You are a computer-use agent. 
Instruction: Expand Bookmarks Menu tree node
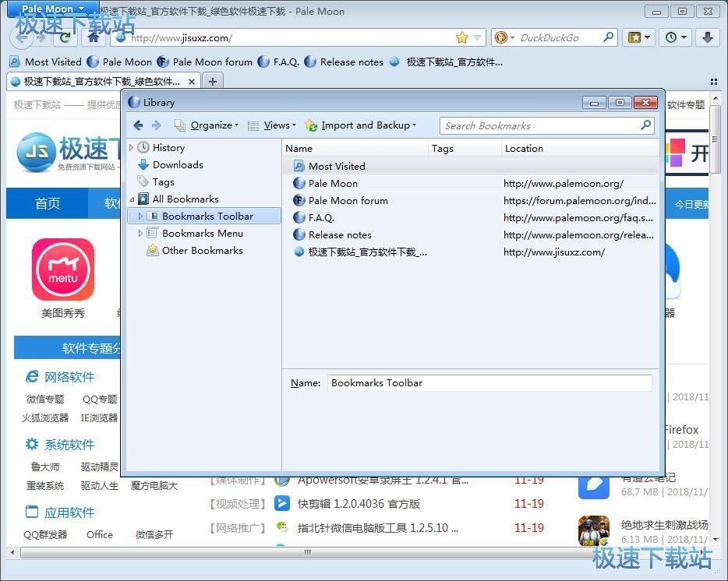click(x=140, y=234)
